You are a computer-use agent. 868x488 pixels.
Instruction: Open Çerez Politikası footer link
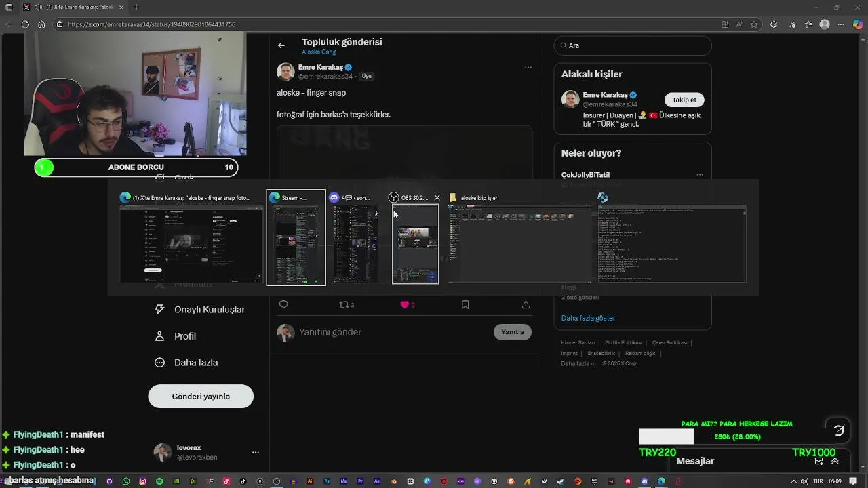pyautogui.click(x=669, y=343)
